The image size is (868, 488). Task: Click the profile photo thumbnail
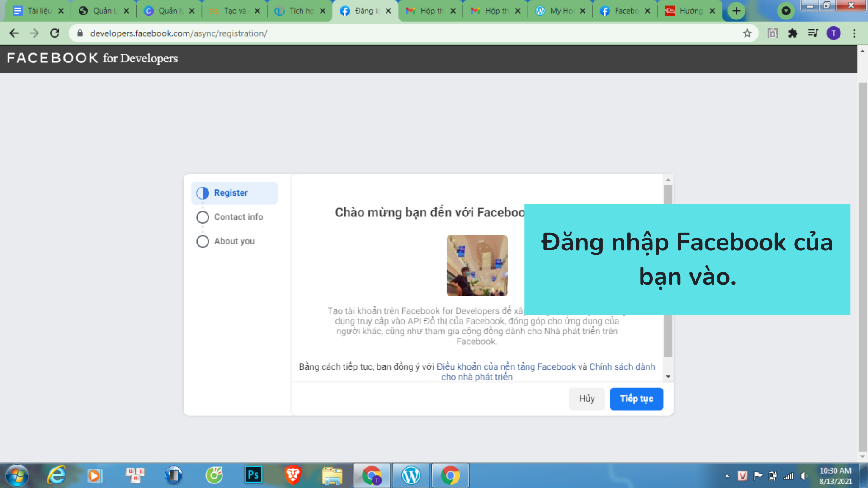pyautogui.click(x=477, y=266)
